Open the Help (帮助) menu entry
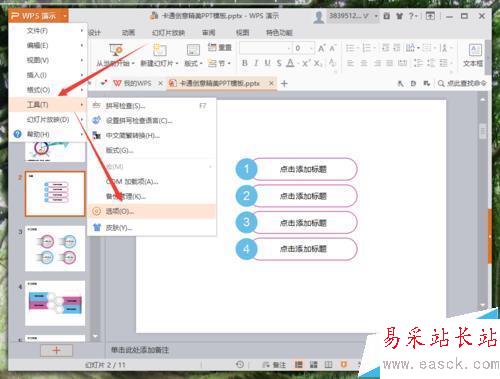The width and height of the screenshot is (500, 379). coord(47,134)
